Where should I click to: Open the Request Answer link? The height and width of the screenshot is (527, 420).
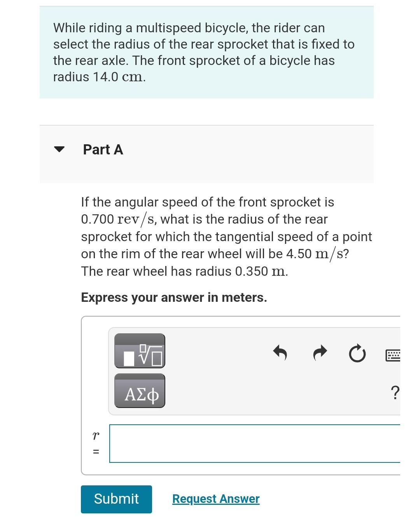(215, 499)
